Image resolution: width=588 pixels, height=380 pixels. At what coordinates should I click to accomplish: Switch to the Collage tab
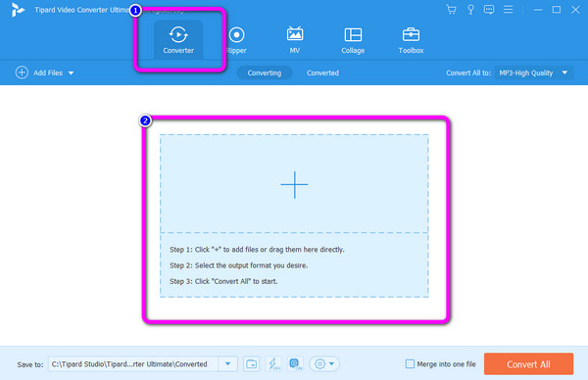click(x=353, y=40)
